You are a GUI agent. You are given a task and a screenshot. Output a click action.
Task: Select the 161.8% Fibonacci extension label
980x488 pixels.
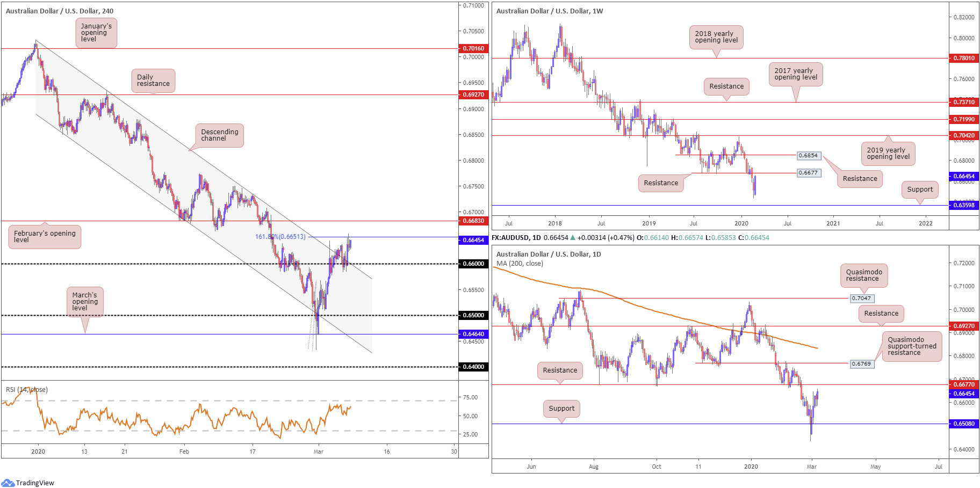click(280, 237)
